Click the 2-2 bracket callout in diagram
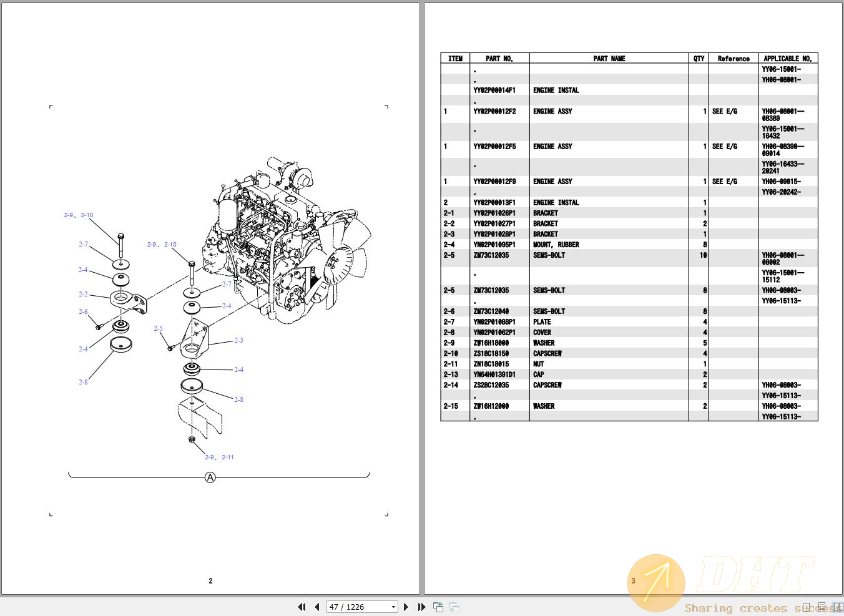844x616 pixels. (x=83, y=294)
